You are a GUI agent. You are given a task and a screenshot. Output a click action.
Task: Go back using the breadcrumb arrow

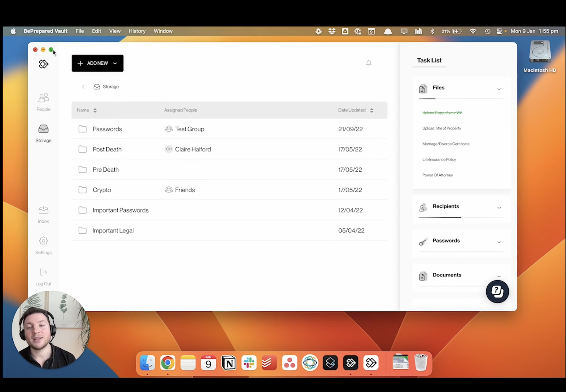tap(83, 87)
